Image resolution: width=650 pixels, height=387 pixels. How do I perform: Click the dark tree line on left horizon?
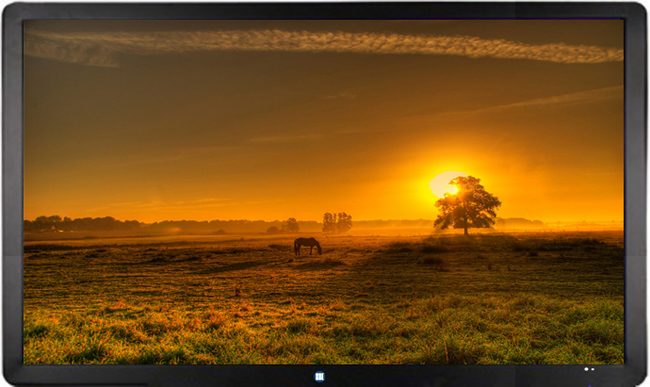click(x=83, y=224)
